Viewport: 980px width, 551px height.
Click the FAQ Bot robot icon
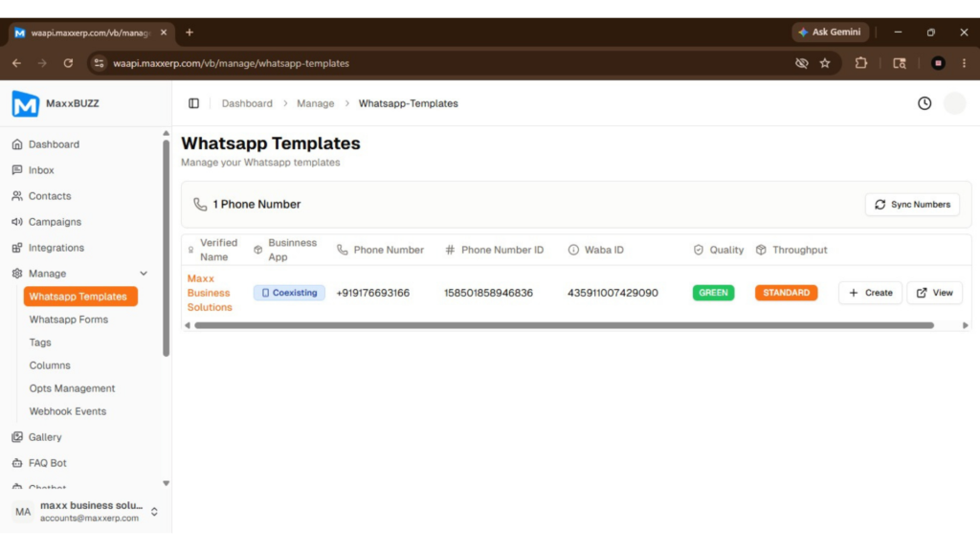pos(17,463)
